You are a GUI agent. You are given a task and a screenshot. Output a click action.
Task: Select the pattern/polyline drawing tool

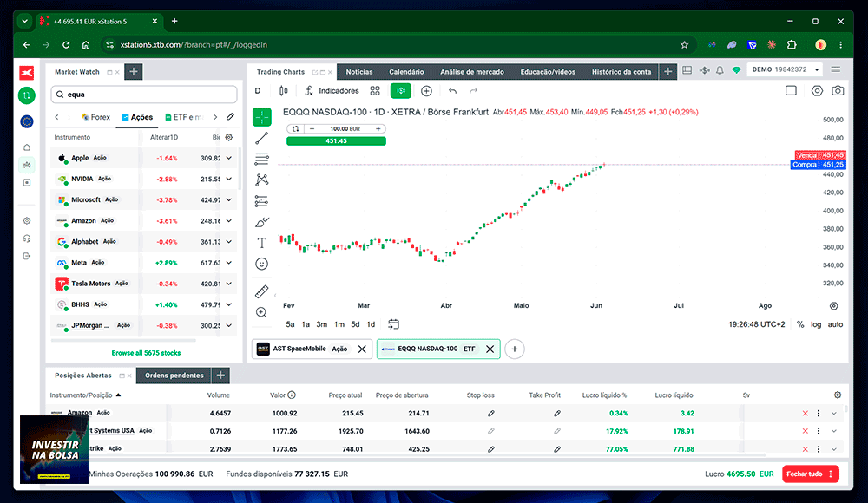pos(262,180)
